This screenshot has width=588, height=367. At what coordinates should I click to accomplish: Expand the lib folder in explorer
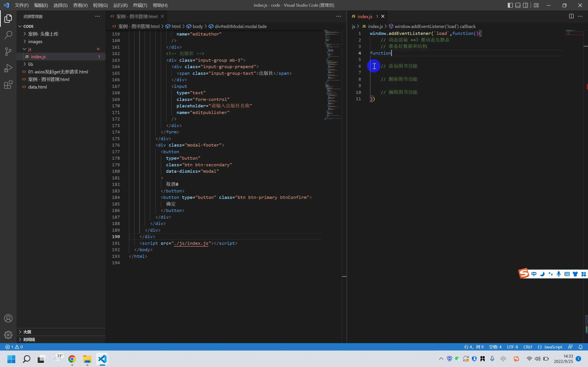[31, 64]
